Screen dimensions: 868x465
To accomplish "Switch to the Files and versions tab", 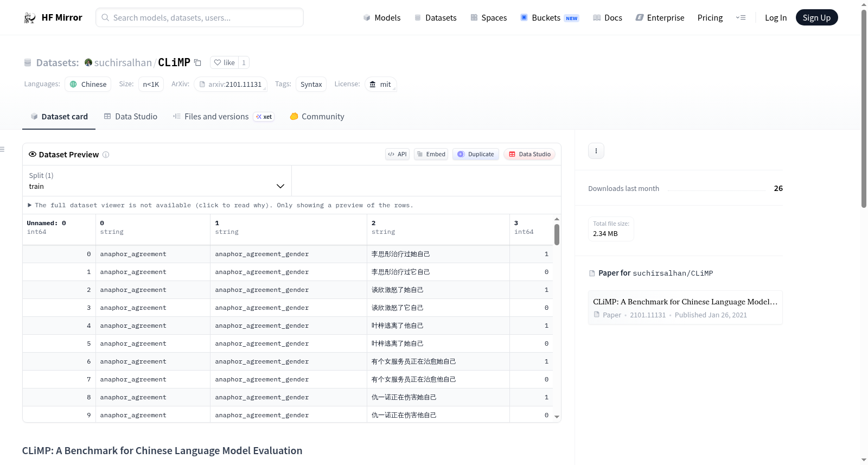I will pyautogui.click(x=224, y=117).
